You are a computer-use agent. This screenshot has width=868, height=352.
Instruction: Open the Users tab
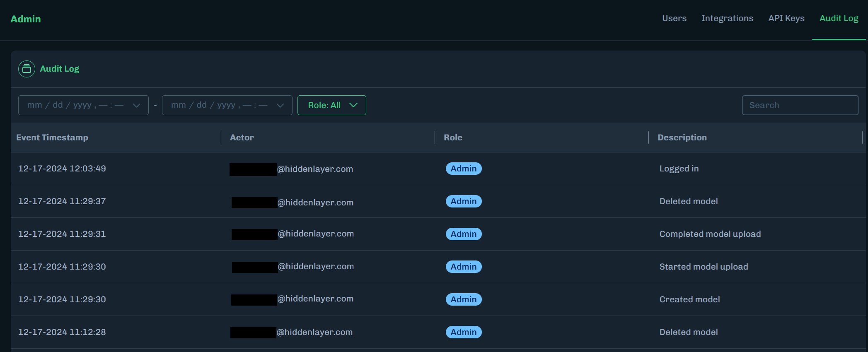point(674,18)
